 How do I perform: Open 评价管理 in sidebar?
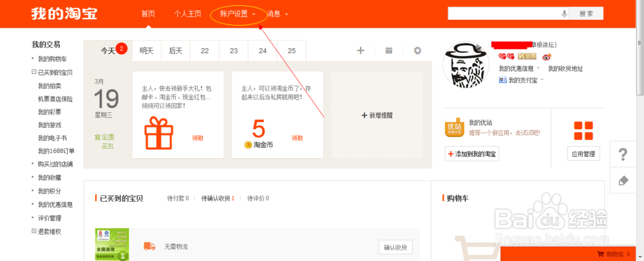[50, 218]
